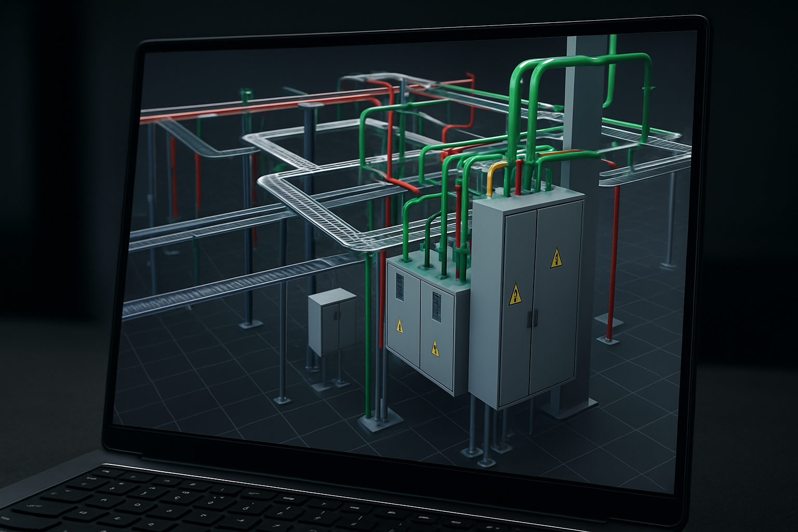This screenshot has height=532, width=798.
Task: Select the small standalone cabinet on legs
Action: 332,322
